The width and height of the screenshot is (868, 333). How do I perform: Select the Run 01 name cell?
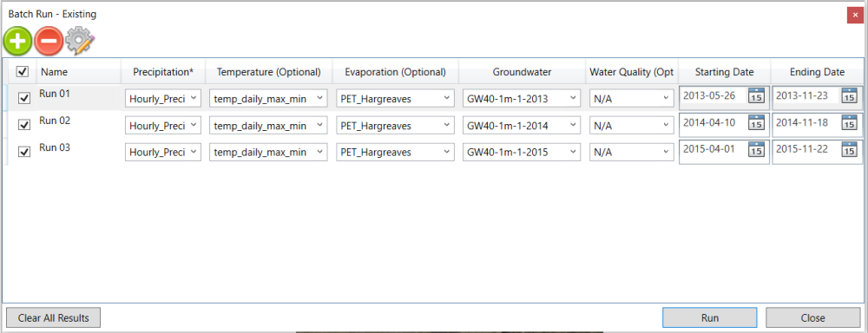click(x=79, y=98)
